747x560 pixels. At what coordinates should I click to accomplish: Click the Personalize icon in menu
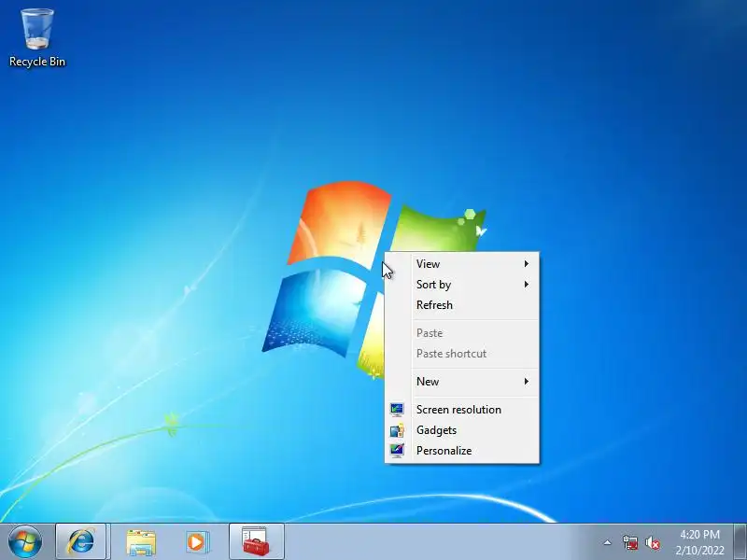[397, 451]
